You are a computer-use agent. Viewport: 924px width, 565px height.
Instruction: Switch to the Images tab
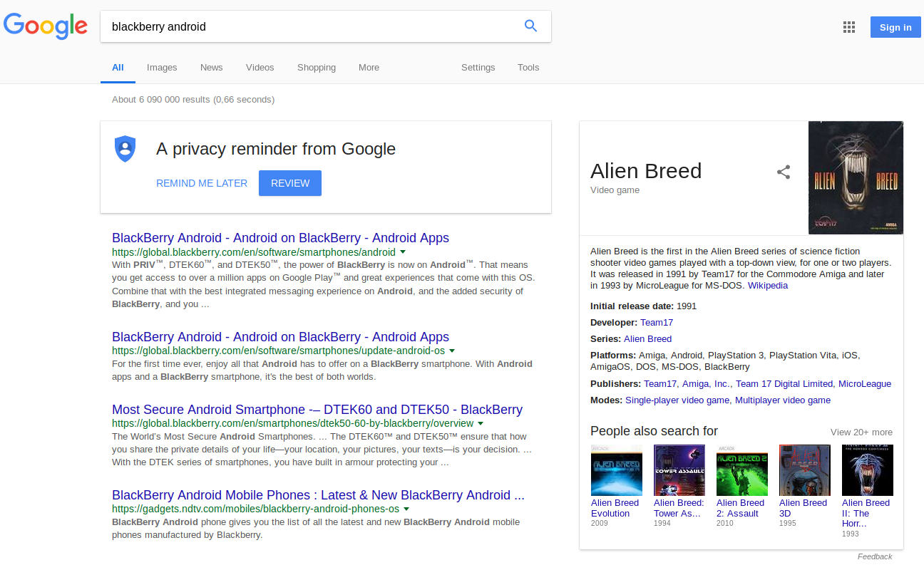tap(162, 68)
